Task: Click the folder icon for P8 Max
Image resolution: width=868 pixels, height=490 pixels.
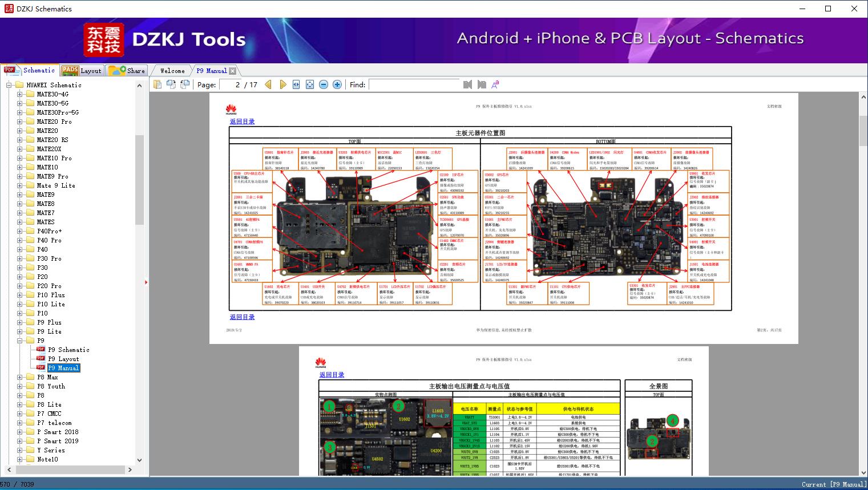Action: point(30,377)
